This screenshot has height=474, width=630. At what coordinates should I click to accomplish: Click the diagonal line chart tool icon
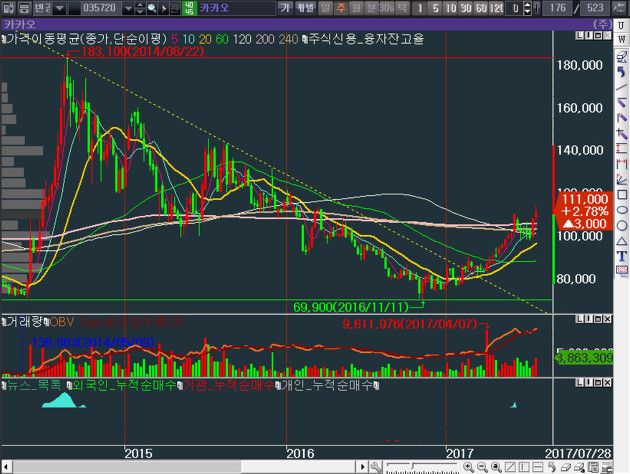(510, 467)
